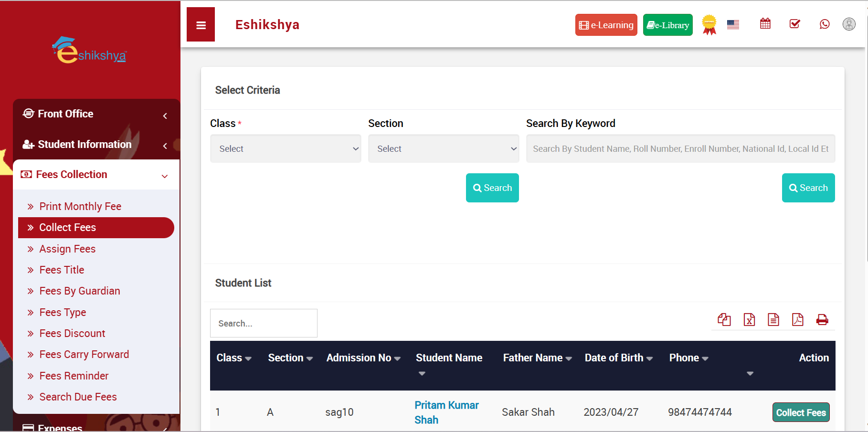This screenshot has height=432, width=868.
Task: Click the Search By Keyword field
Action: (x=680, y=149)
